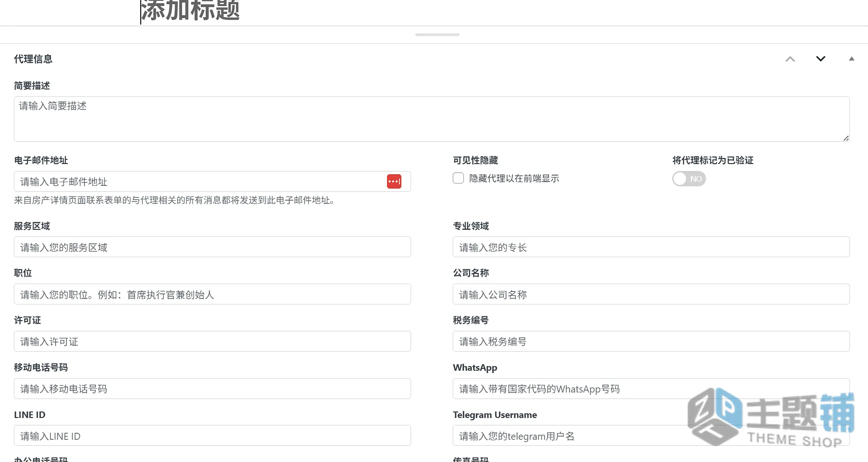The height and width of the screenshot is (462, 868).
Task: Toggle the 将代理标记为已验证 switch
Action: tap(689, 179)
